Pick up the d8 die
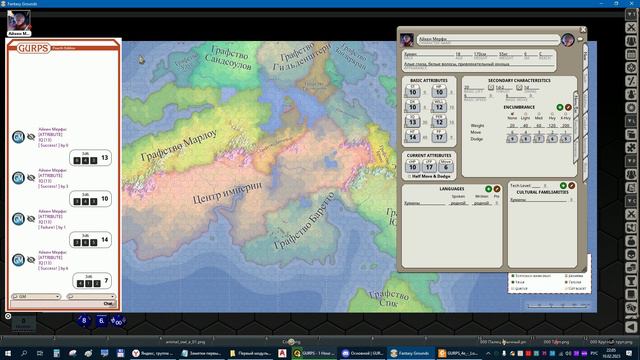Viewport: 640px width, 360px height. 84,320
